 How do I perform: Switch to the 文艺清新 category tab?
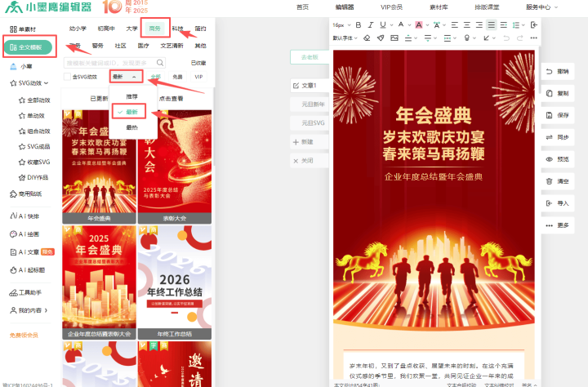[x=171, y=46]
